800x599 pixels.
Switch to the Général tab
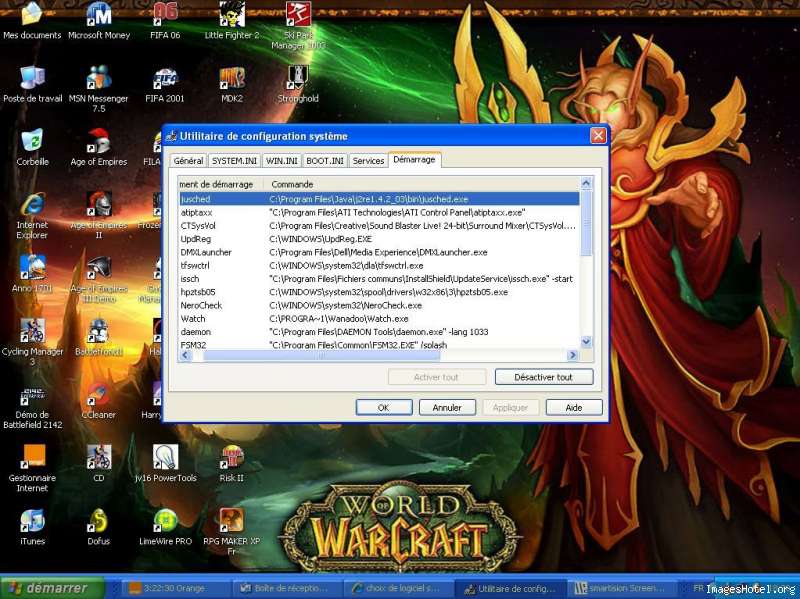(x=188, y=161)
